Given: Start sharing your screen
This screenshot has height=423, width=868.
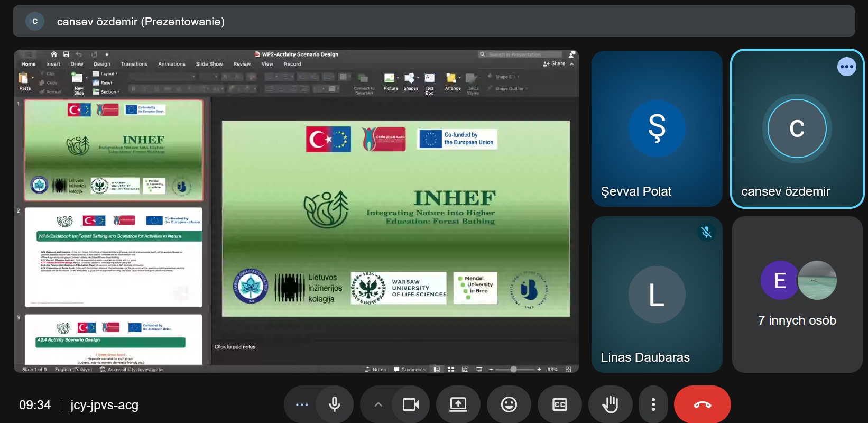Looking at the screenshot, I should coord(458,405).
